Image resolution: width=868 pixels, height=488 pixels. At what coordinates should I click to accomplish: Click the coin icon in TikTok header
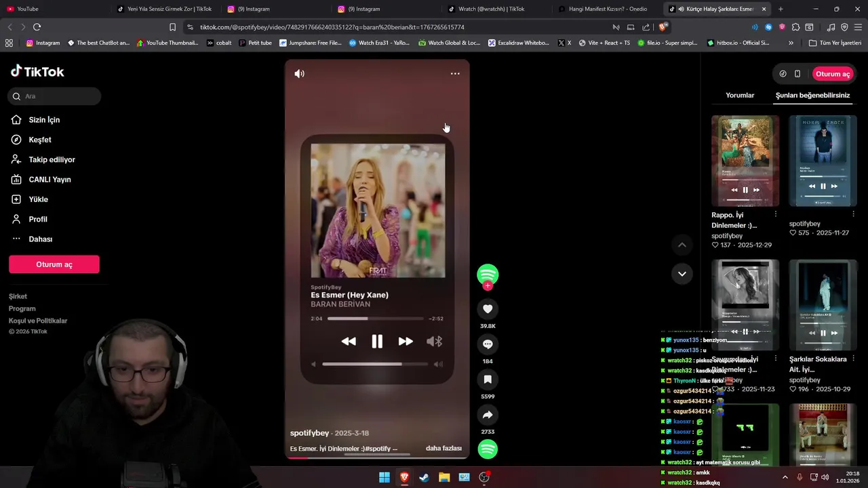pyautogui.click(x=783, y=74)
